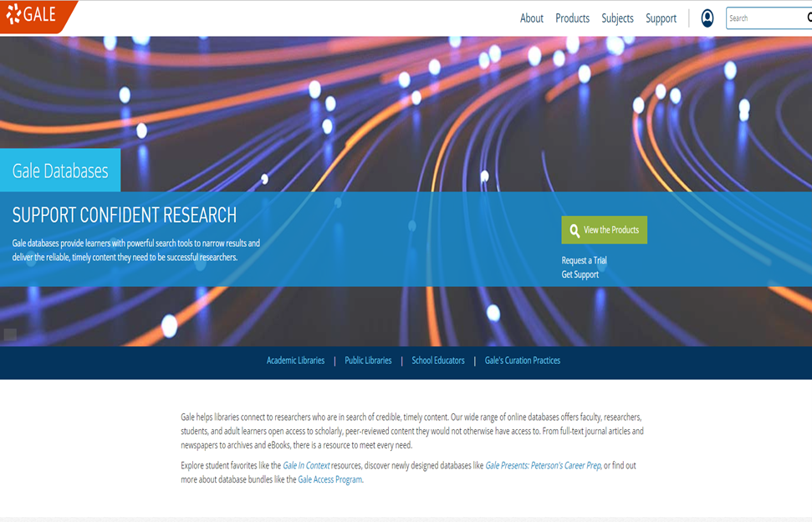Open the Products menu
The height and width of the screenshot is (522, 812).
click(572, 18)
